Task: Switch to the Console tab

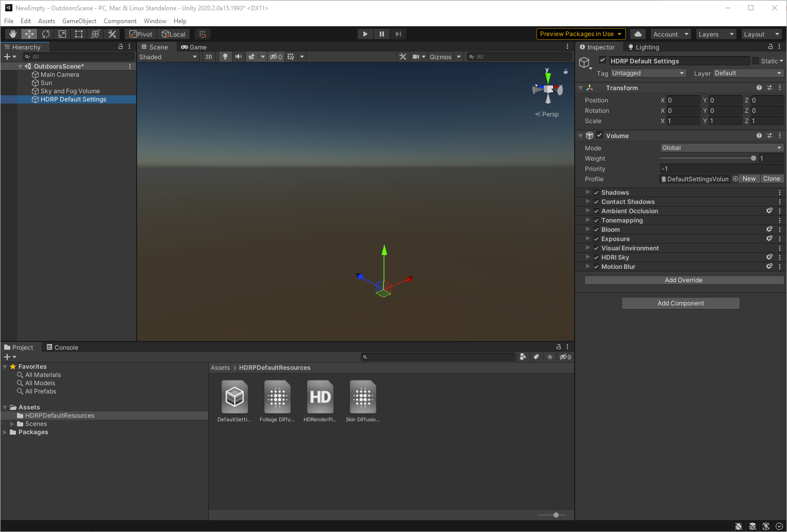Action: pyautogui.click(x=62, y=347)
